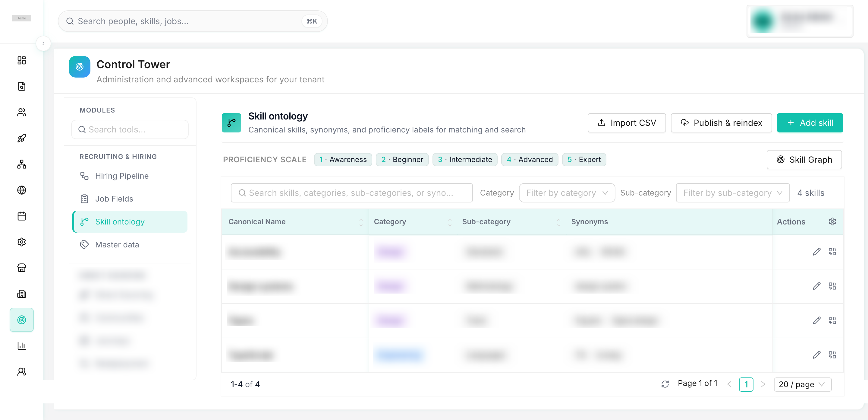The image size is (868, 420).
Task: Click the grid action icon in the first skill row
Action: pos(832,252)
